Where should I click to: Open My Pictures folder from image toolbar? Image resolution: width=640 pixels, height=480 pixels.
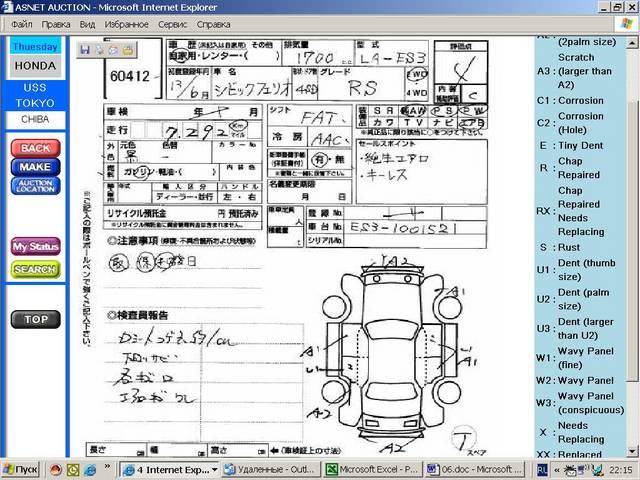(128, 50)
